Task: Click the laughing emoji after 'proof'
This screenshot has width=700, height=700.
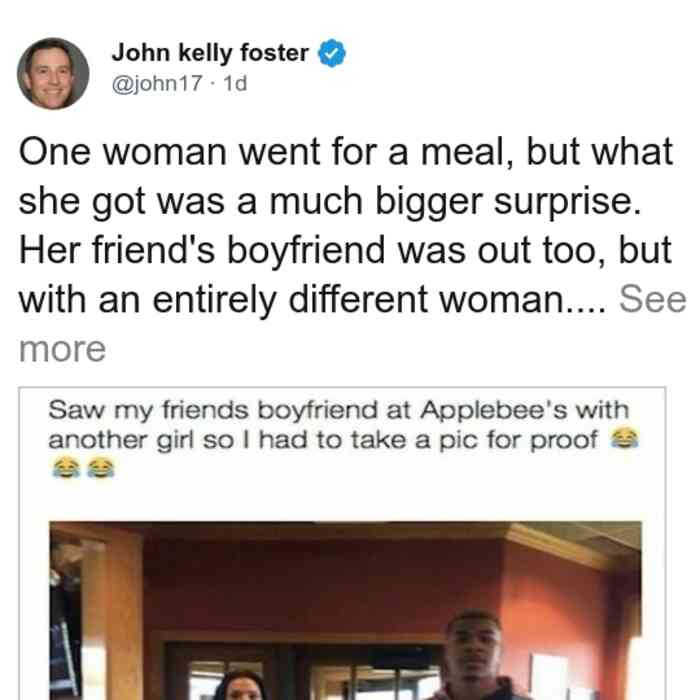Action: tap(625, 438)
